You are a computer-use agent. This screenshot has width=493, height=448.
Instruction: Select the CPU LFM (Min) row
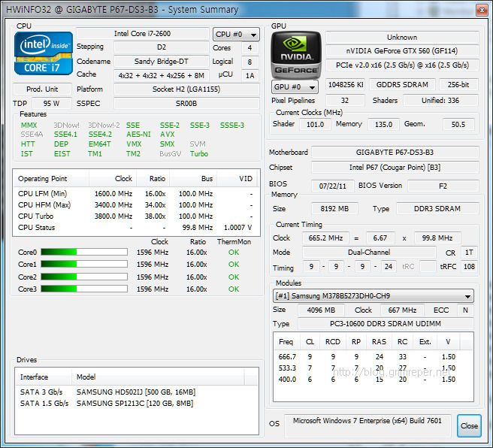(x=136, y=194)
